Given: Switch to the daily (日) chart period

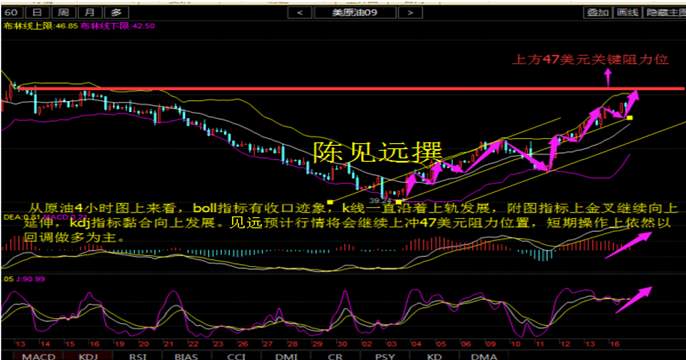Looking at the screenshot, I should coord(37,12).
